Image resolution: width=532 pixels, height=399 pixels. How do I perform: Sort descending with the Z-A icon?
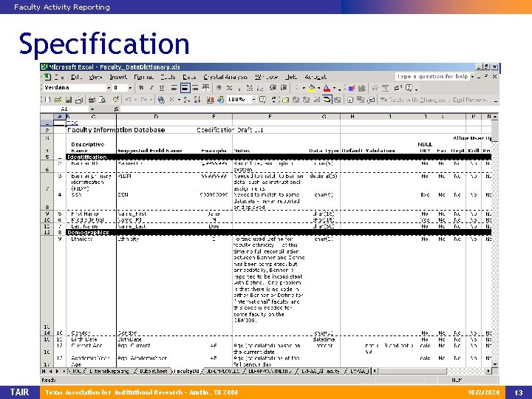tap(197, 100)
